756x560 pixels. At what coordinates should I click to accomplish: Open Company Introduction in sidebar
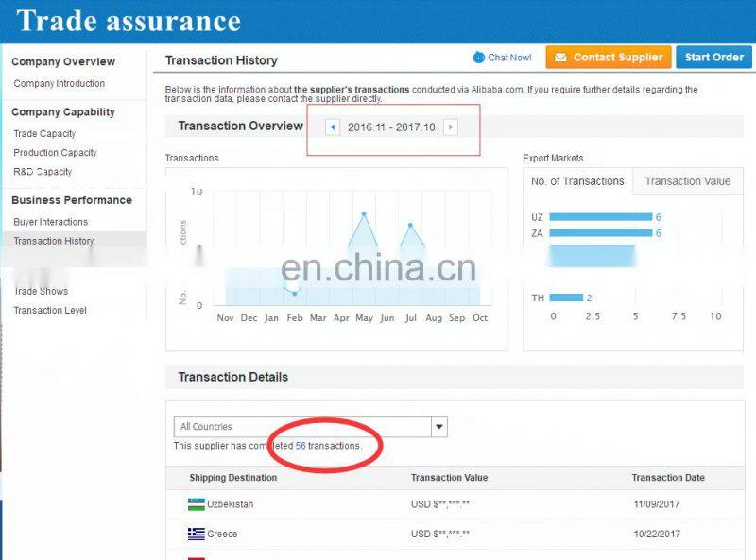coord(59,84)
